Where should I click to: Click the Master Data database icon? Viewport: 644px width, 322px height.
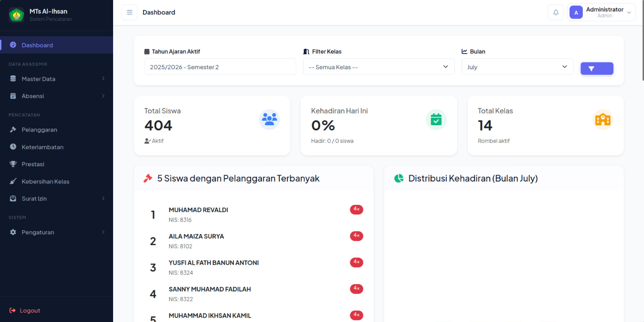(x=13, y=78)
